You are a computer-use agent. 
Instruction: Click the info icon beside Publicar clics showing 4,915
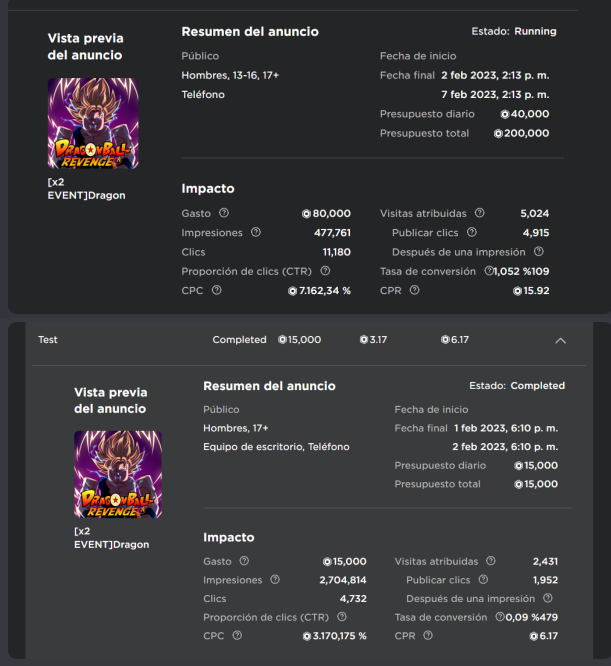tap(472, 232)
